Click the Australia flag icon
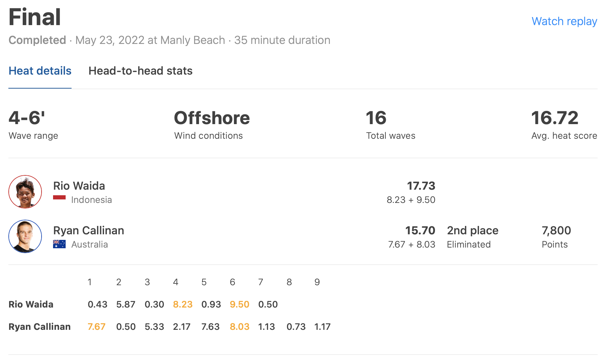 coord(59,244)
